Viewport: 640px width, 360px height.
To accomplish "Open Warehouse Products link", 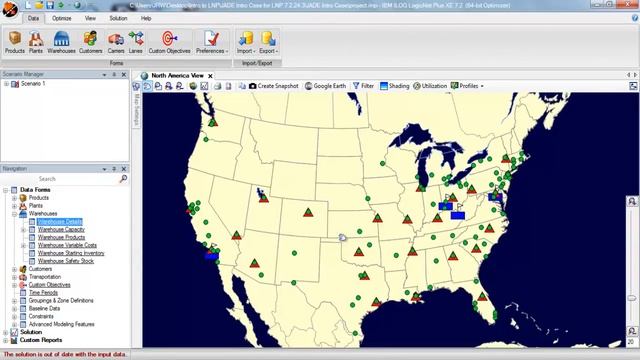I will click(61, 238).
